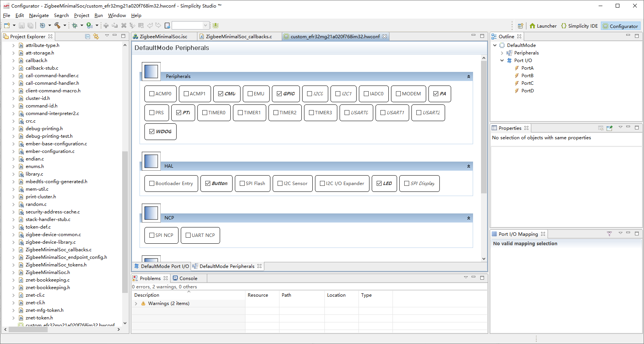
Task: Expand Peripherals node in Outline tree
Action: click(502, 53)
